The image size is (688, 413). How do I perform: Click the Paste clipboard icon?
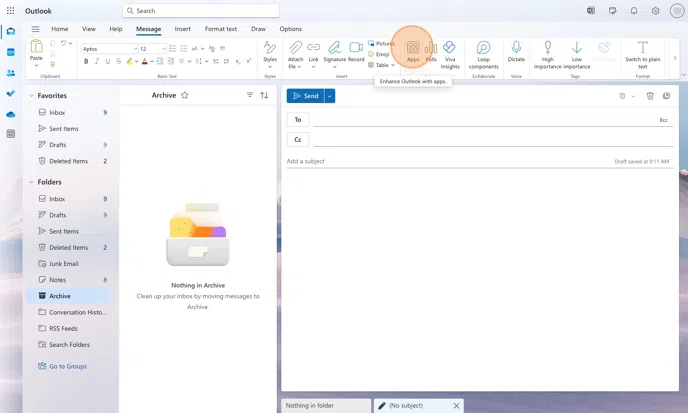tap(36, 46)
